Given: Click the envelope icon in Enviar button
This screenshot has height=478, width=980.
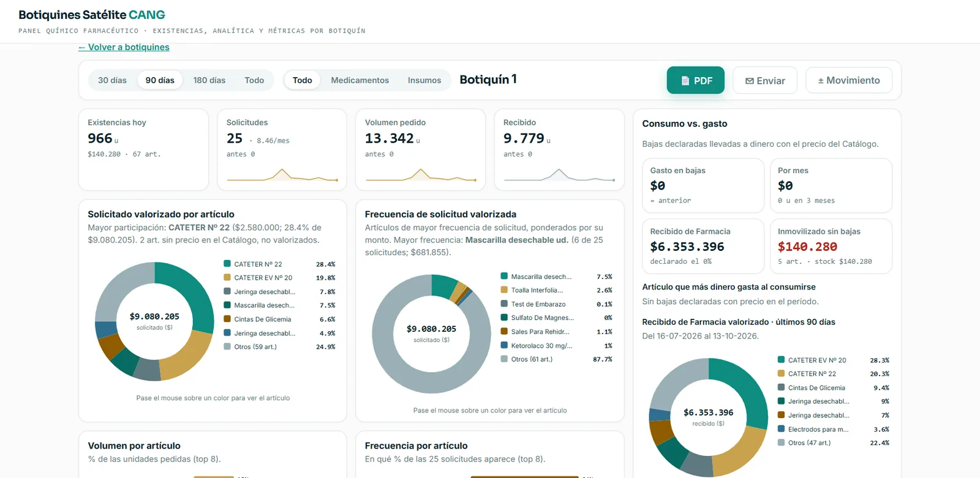Looking at the screenshot, I should [x=749, y=81].
